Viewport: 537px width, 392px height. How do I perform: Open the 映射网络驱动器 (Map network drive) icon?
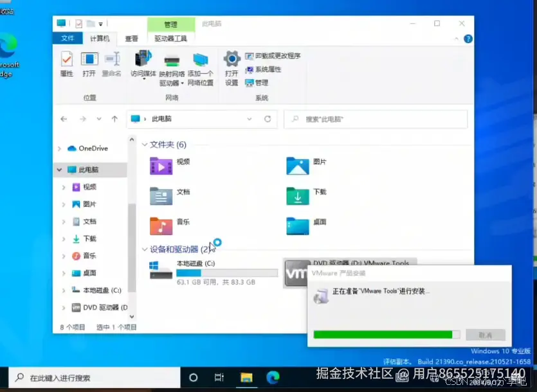pos(172,67)
